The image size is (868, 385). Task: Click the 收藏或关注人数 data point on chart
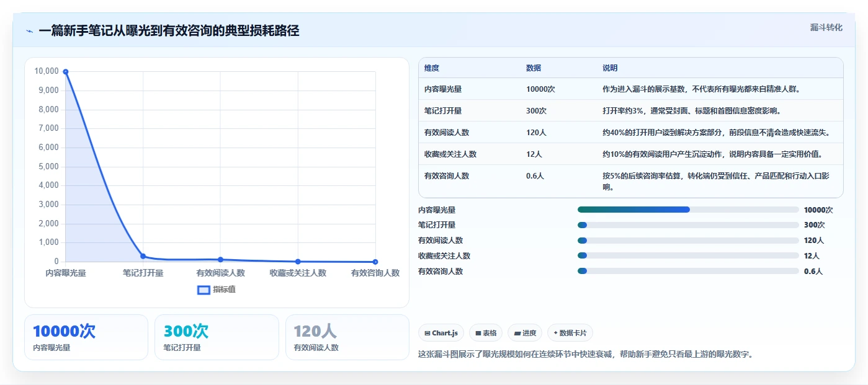[x=298, y=262]
